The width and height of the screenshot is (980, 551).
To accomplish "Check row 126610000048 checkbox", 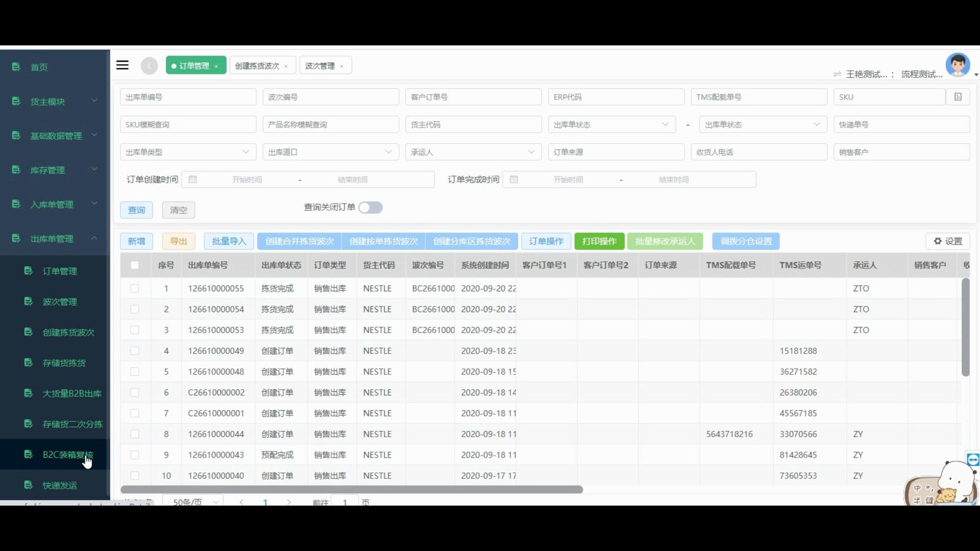I will pos(135,372).
